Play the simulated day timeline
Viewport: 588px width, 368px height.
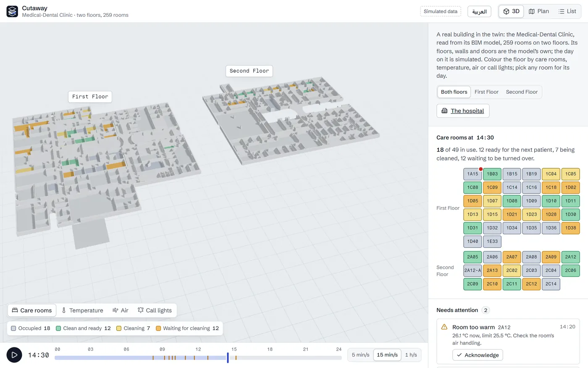[x=14, y=355]
